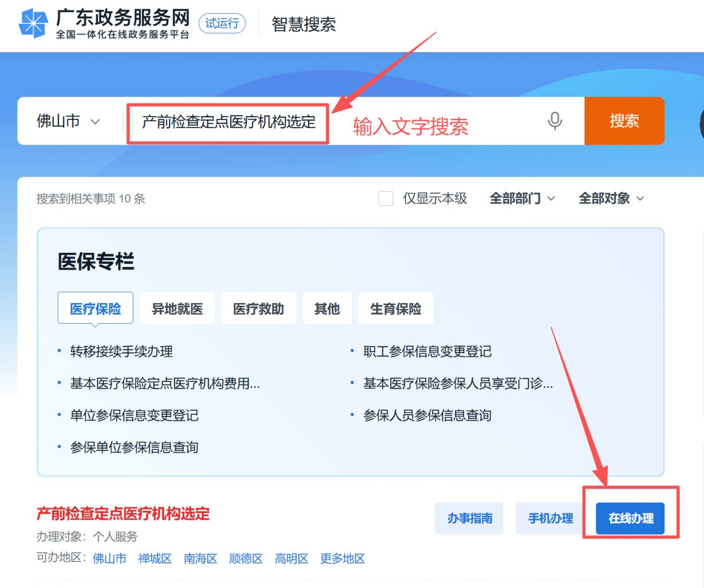Click the 搜索 search button

[624, 121]
